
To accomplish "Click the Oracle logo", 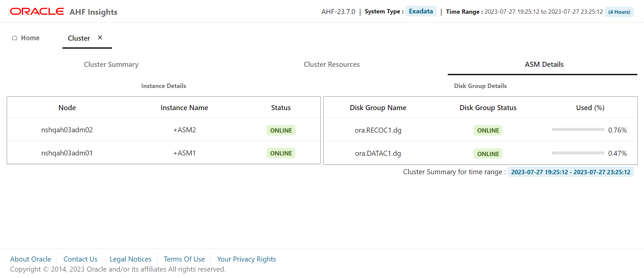I will click(37, 11).
